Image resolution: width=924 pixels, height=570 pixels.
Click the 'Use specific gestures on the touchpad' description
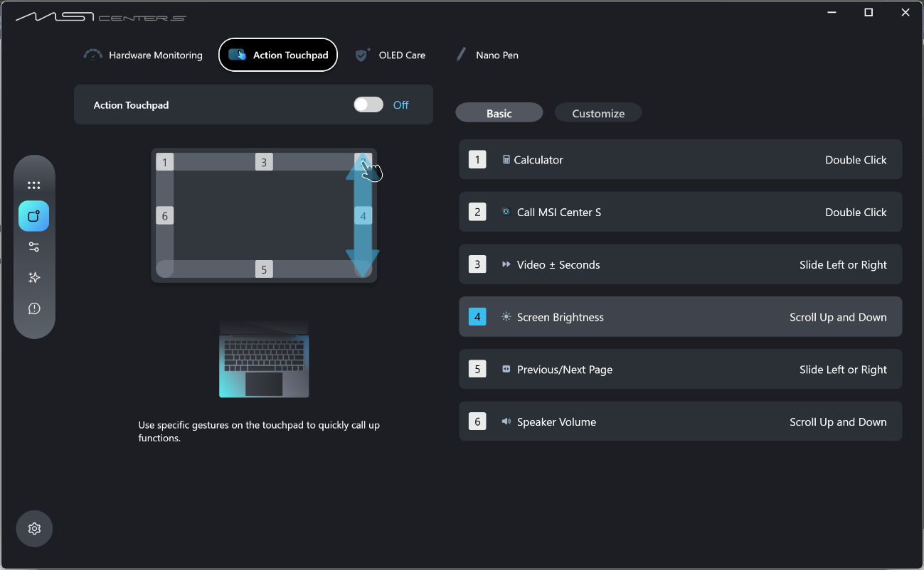pyautogui.click(x=259, y=431)
